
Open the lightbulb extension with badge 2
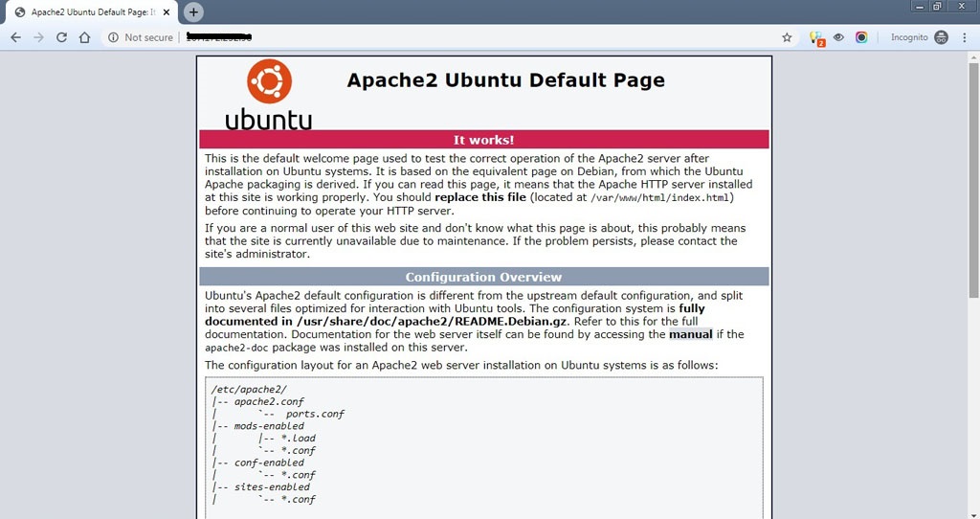(816, 38)
